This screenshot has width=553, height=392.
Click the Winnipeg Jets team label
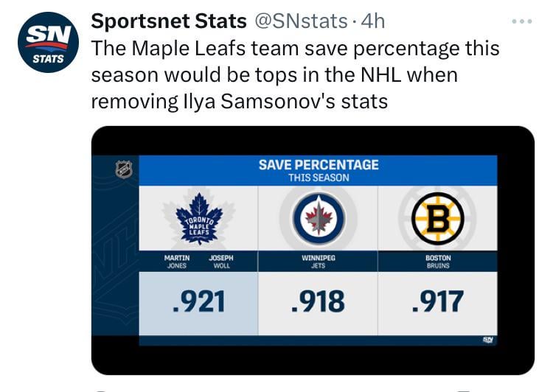(318, 262)
